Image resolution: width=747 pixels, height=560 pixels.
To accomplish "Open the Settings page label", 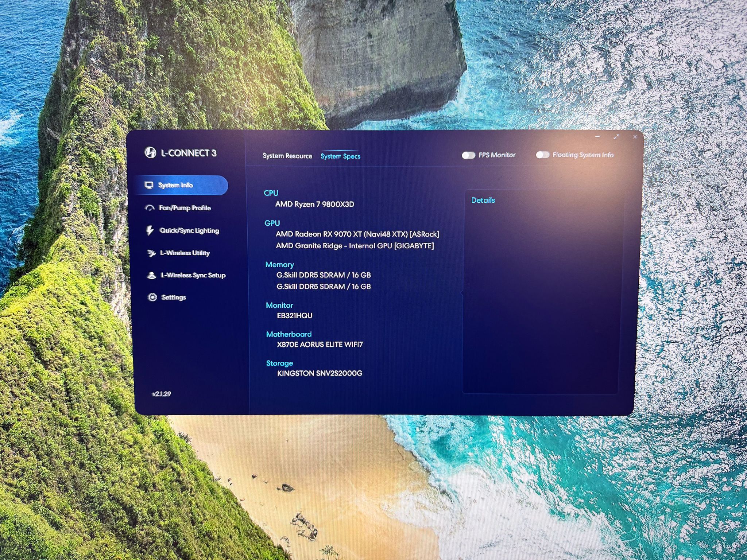I will click(174, 297).
